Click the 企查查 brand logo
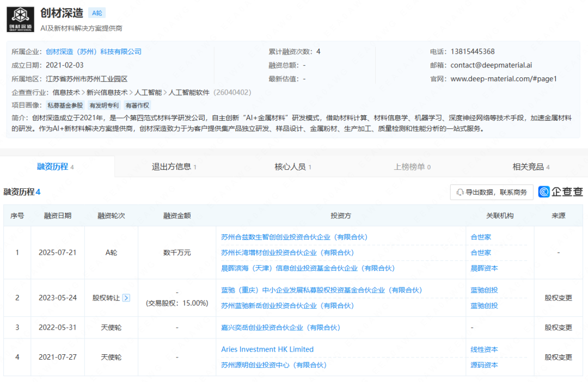588x382 pixels. 561,192
